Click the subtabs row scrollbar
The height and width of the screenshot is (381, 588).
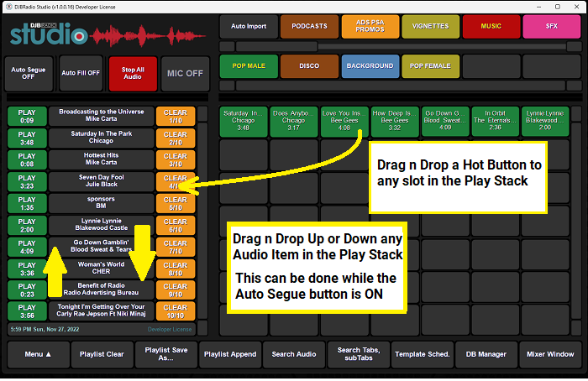(x=401, y=86)
